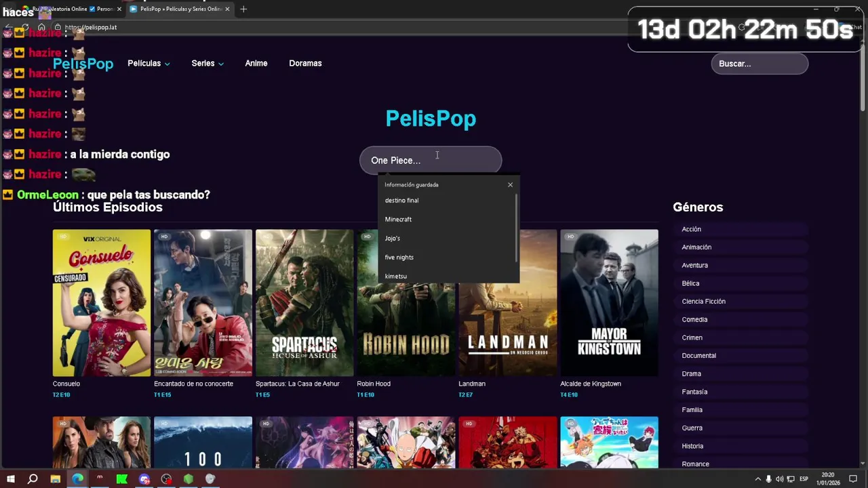Select the Fantasía genre
This screenshot has width=868, height=488.
741,392
